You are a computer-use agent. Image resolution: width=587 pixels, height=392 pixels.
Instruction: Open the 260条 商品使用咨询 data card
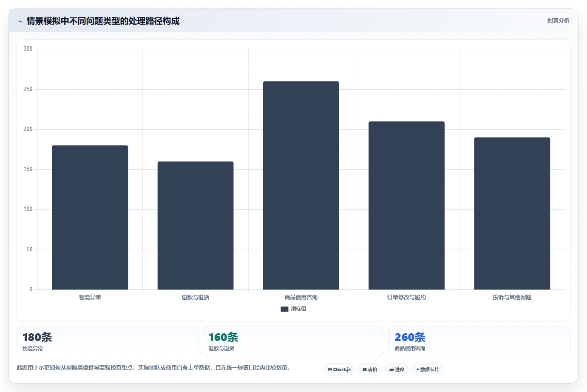pos(479,341)
